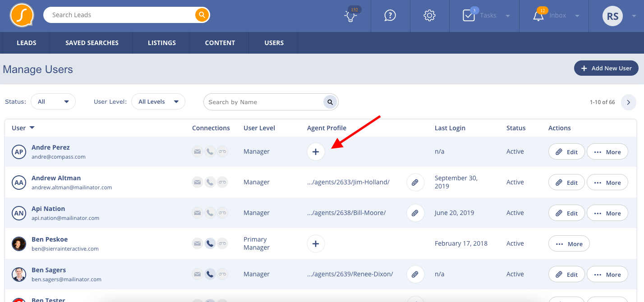
Task: Click the RS user avatar
Action: coord(612,16)
